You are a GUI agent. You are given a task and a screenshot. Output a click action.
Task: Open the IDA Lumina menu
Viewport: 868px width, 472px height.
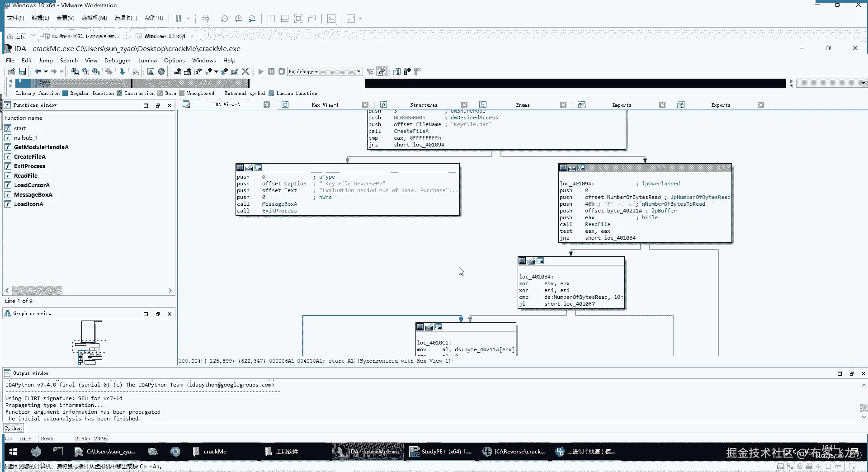(x=147, y=60)
